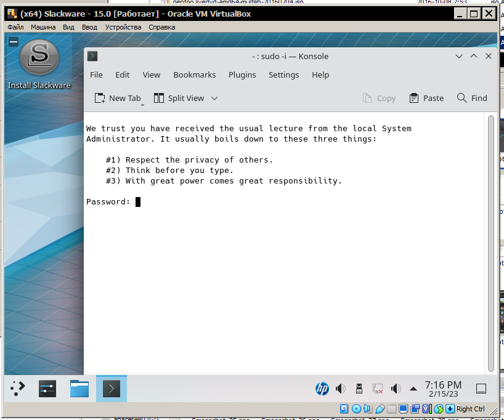
Task: Click VirtualBox CPU virtualization indicator
Action: point(426,409)
